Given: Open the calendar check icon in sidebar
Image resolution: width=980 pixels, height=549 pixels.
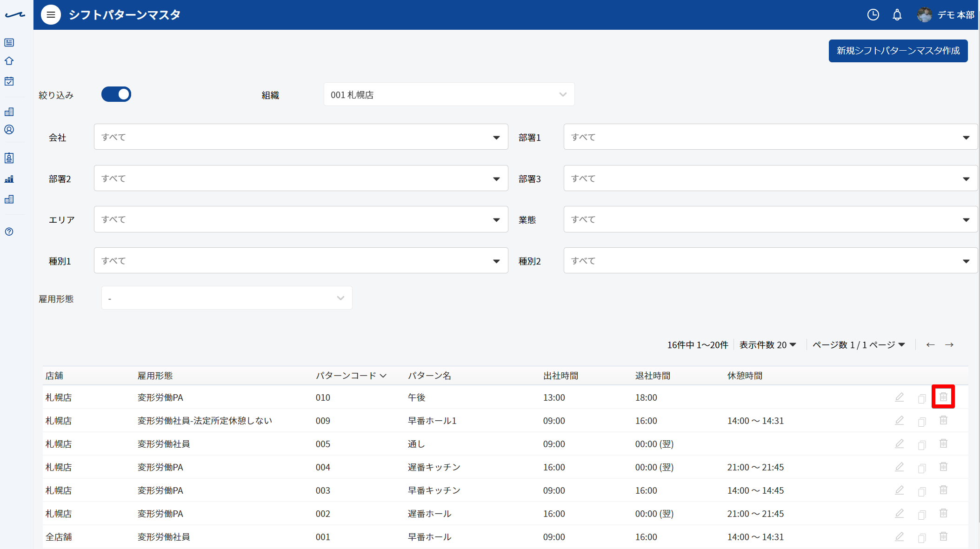Looking at the screenshot, I should coord(9,81).
